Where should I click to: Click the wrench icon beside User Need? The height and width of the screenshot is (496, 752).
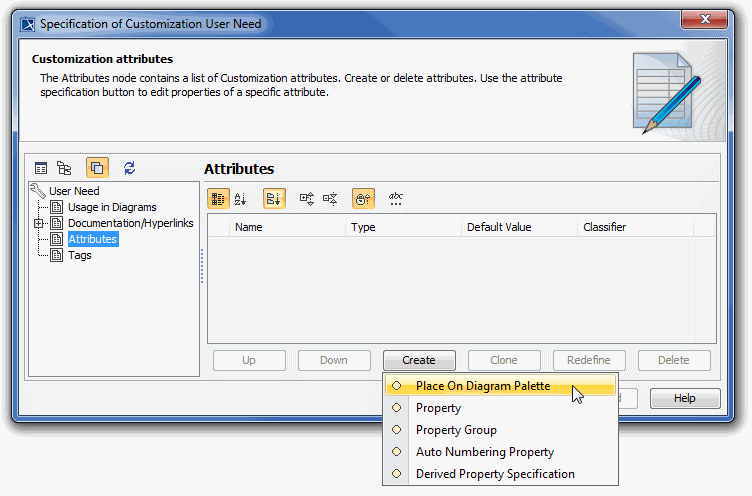(x=37, y=190)
